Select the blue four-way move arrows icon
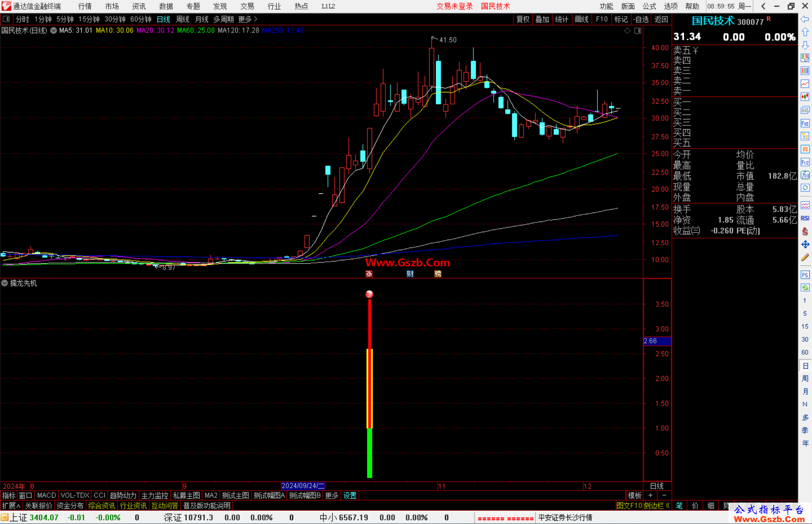Image resolution: width=812 pixels, height=524 pixels. click(805, 245)
